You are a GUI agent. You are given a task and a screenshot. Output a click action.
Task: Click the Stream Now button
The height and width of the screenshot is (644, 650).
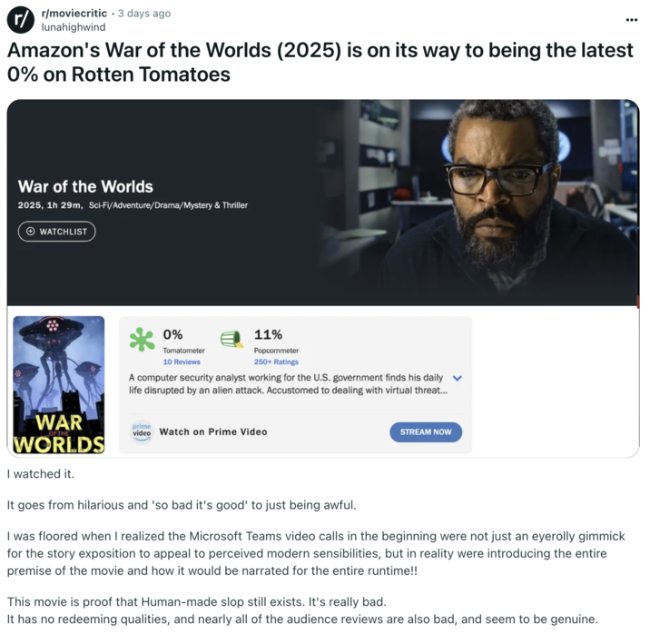(x=426, y=432)
